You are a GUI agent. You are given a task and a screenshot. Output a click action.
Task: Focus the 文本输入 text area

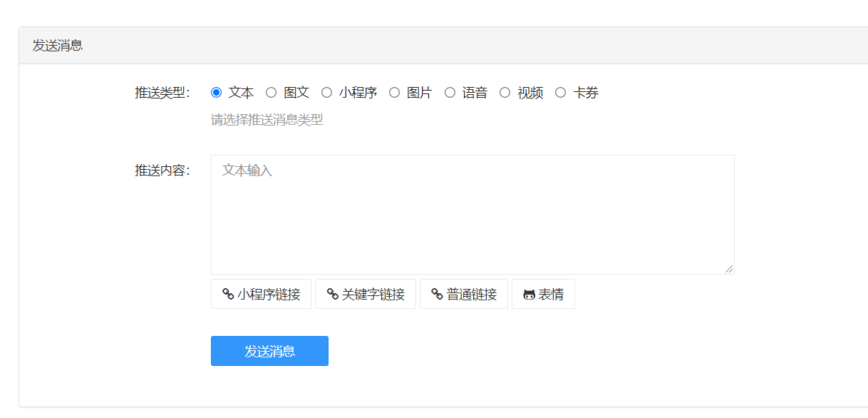[472, 215]
